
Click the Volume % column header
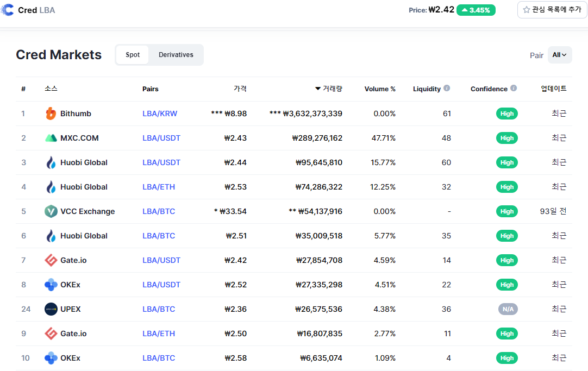click(380, 89)
